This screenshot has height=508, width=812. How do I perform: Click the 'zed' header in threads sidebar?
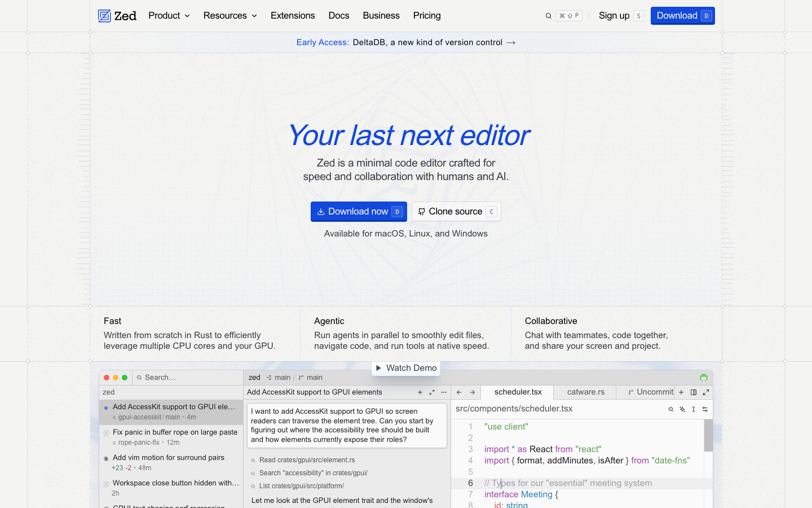(x=109, y=392)
